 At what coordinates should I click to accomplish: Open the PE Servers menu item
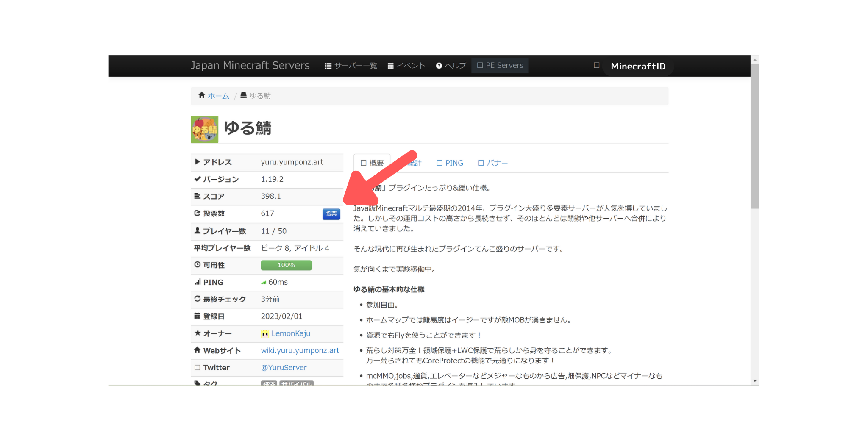point(500,66)
